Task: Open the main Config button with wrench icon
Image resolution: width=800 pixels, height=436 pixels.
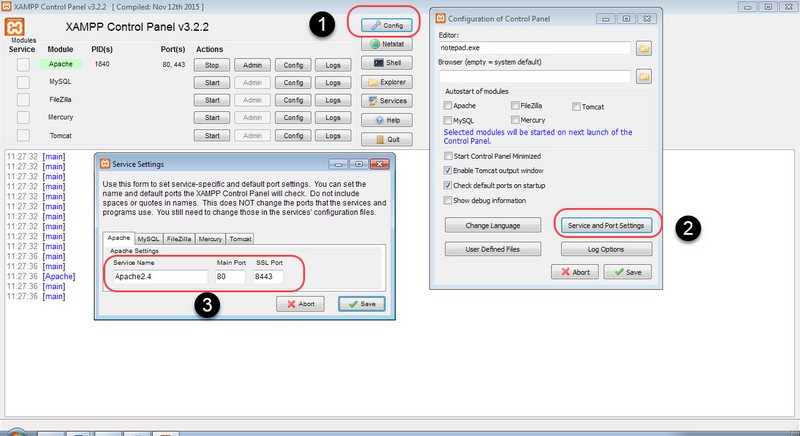Action: pos(386,25)
